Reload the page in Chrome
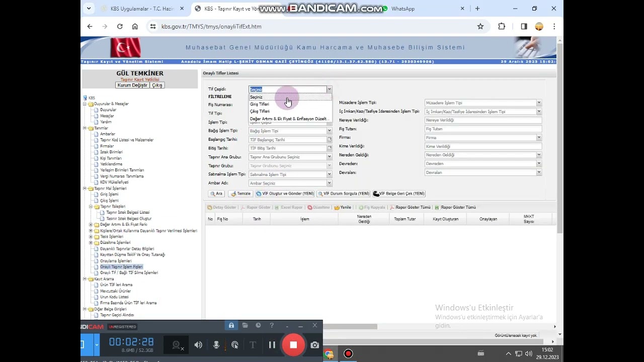This screenshot has width=644, height=362. coord(120,27)
